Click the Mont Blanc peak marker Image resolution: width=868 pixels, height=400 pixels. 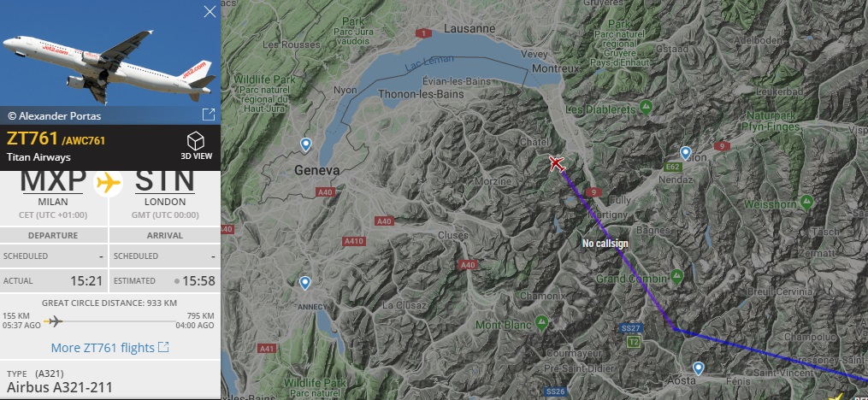(x=542, y=323)
